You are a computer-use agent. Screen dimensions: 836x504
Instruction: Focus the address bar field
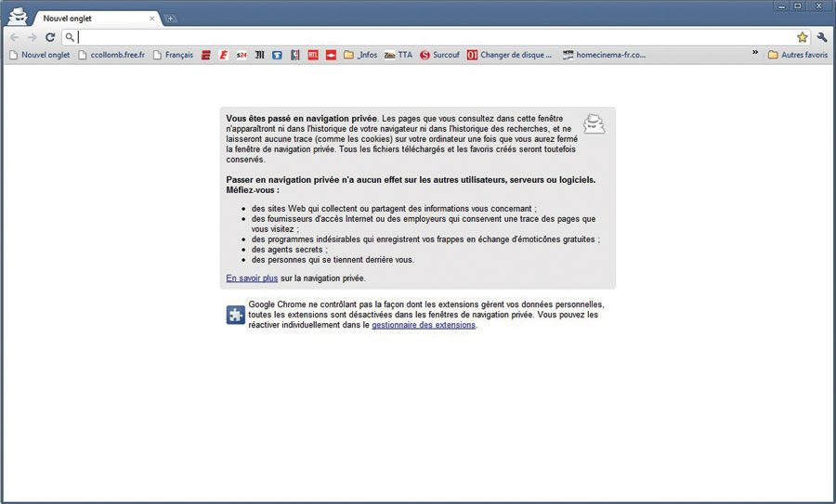point(437,37)
